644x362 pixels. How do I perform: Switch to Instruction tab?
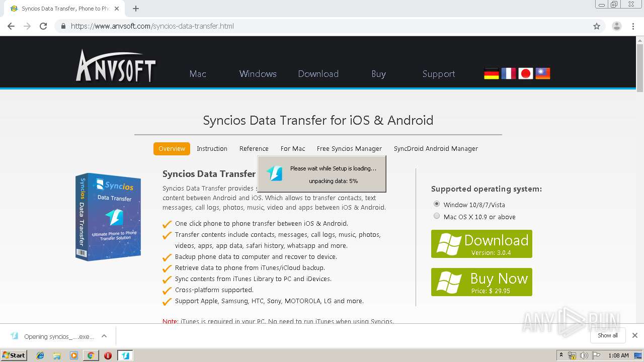tap(212, 149)
